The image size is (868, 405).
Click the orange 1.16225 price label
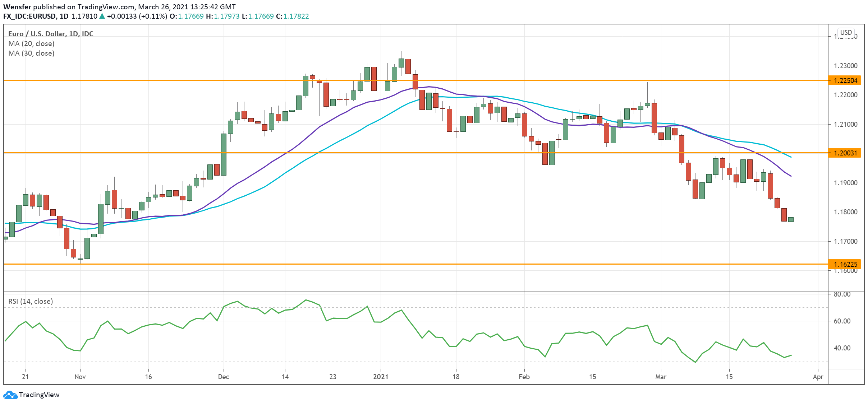click(845, 264)
